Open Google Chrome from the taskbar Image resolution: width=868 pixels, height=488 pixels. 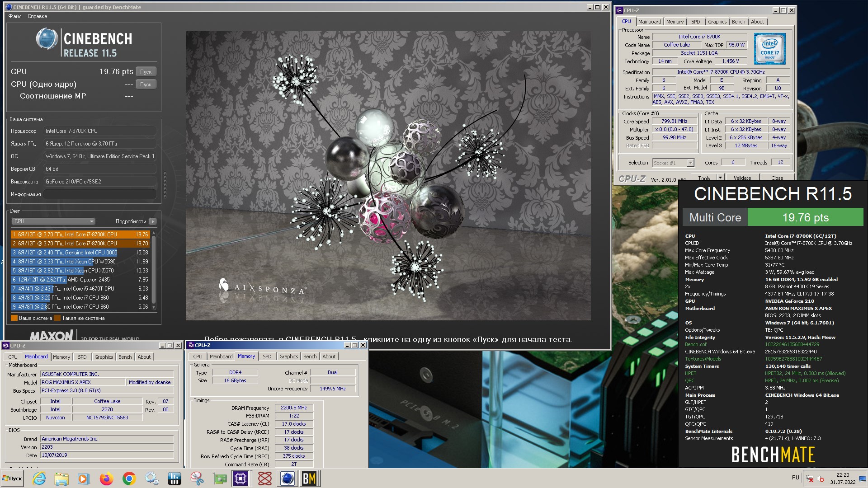[x=129, y=479]
